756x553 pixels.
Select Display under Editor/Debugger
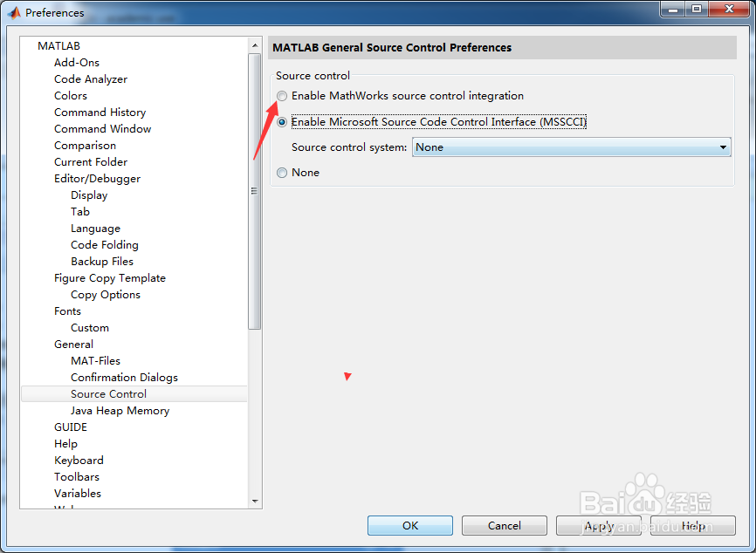click(x=89, y=195)
